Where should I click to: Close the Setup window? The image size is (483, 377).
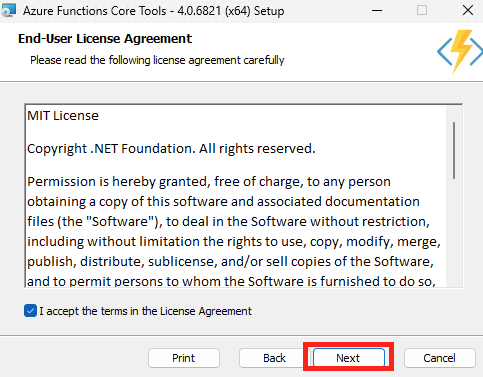tap(468, 10)
